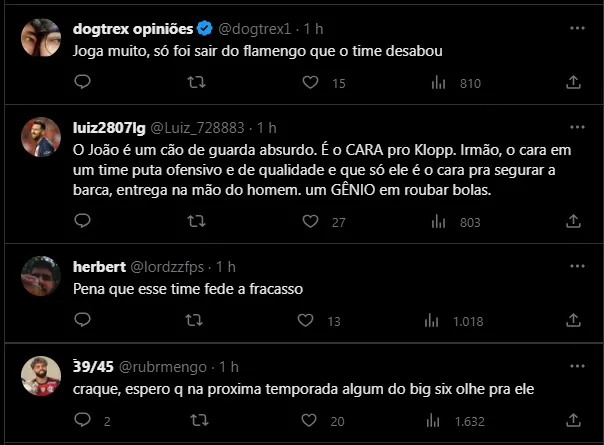Like herbert's tweet
604x445 pixels.
(311, 321)
